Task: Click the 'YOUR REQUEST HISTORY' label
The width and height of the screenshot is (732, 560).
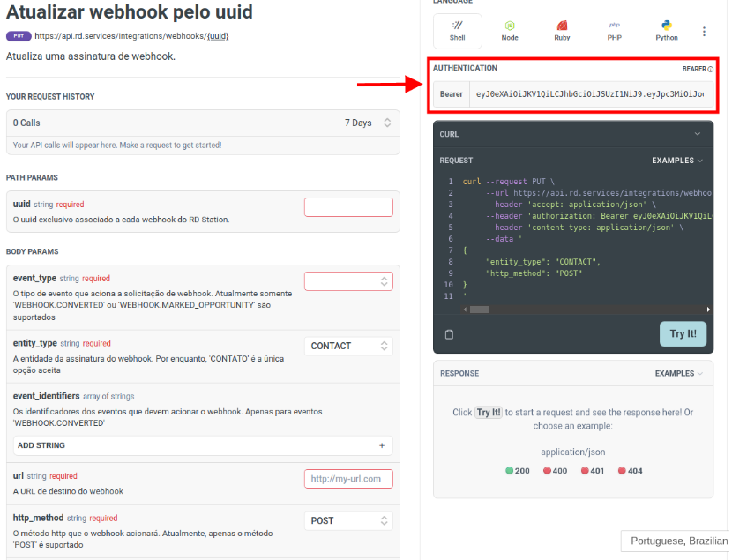Action: [x=50, y=97]
